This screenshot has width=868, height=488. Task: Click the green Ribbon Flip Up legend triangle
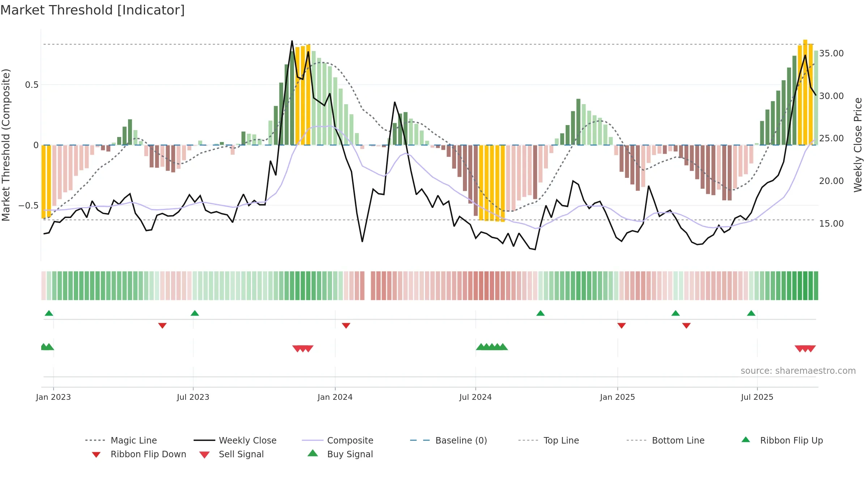746,440
